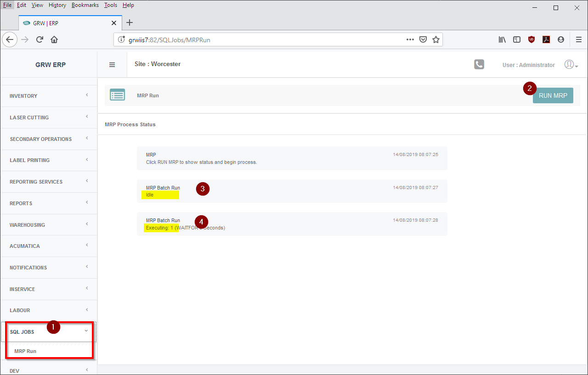Click the browser reload icon

(x=40, y=39)
